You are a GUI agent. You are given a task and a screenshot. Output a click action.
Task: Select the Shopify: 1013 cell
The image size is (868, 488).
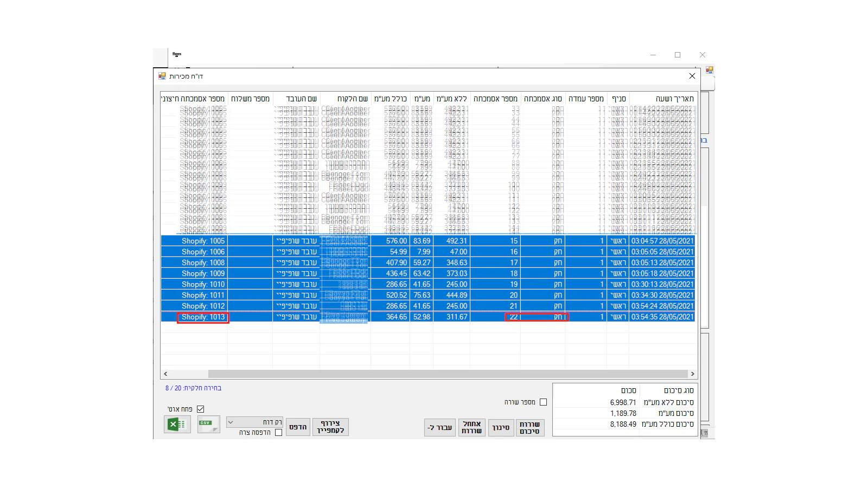194,317
